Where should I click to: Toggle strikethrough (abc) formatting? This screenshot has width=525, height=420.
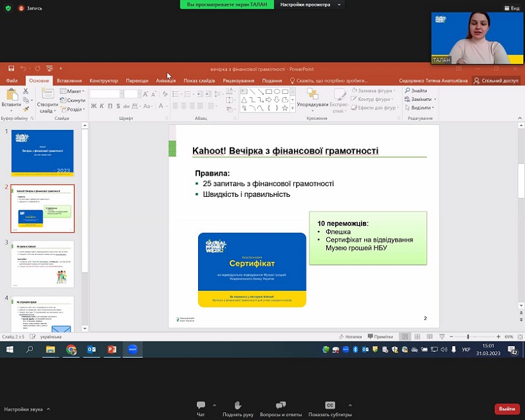(x=126, y=106)
